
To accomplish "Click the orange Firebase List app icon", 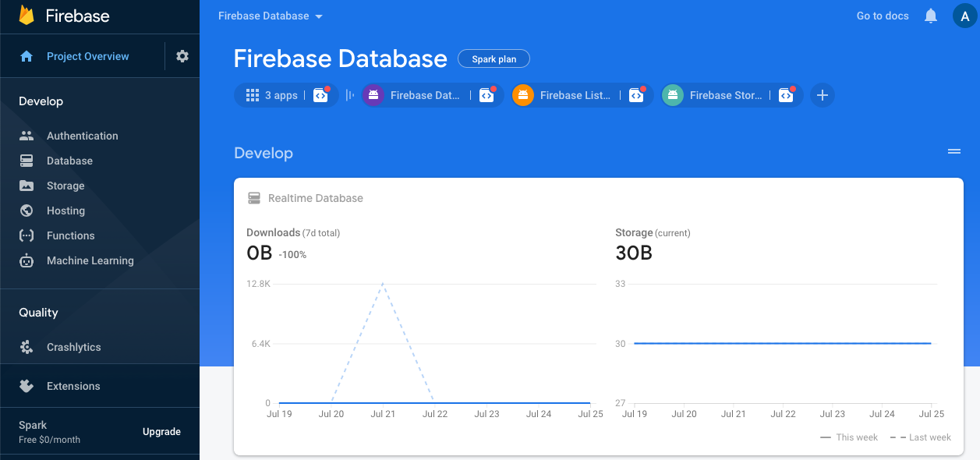I will click(x=523, y=95).
